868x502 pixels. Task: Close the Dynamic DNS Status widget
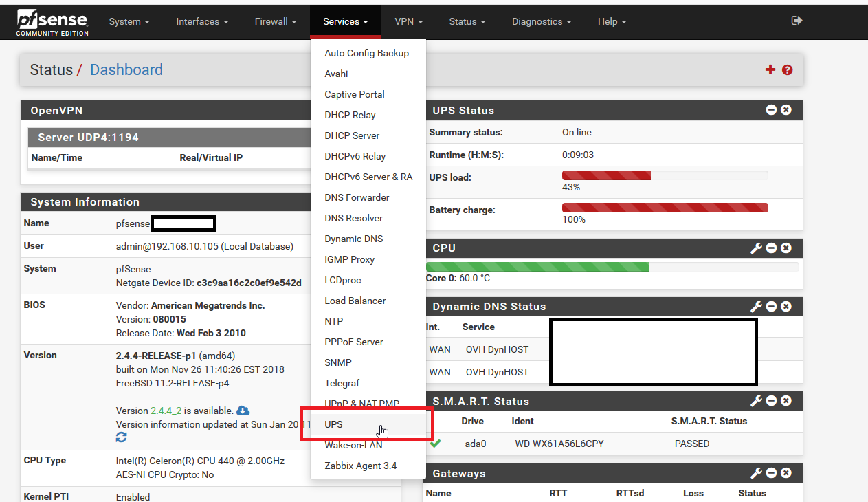786,307
